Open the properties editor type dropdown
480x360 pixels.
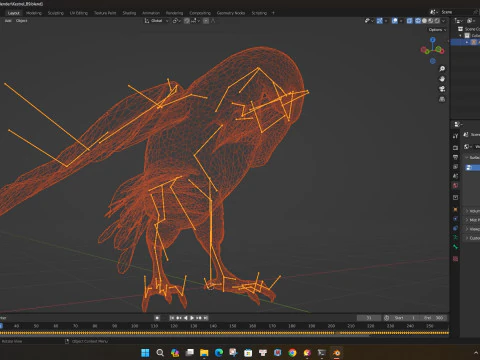point(459,124)
